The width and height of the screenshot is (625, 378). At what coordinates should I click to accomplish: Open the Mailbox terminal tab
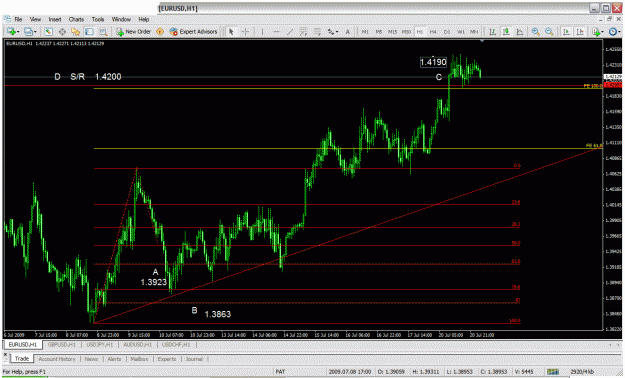140,359
